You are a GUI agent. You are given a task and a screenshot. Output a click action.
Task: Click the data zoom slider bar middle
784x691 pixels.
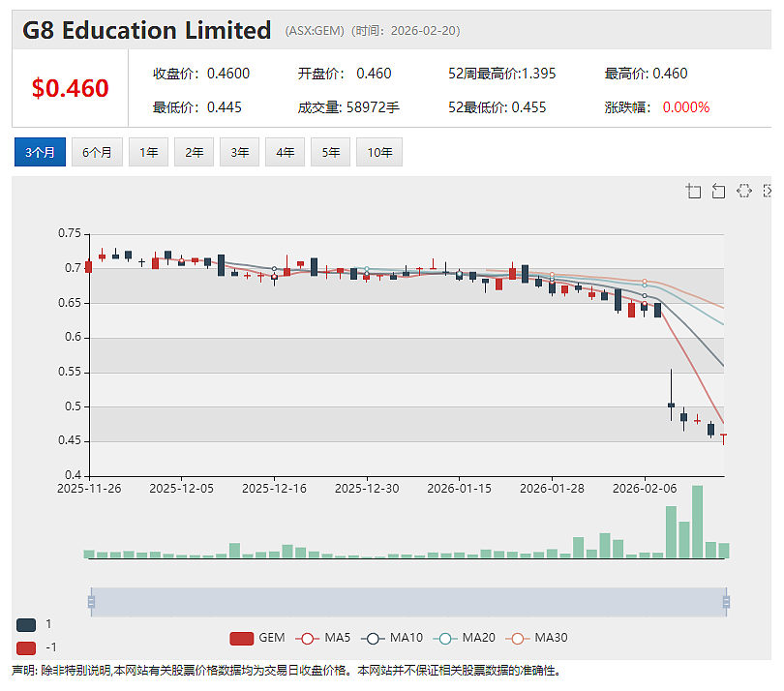409,602
